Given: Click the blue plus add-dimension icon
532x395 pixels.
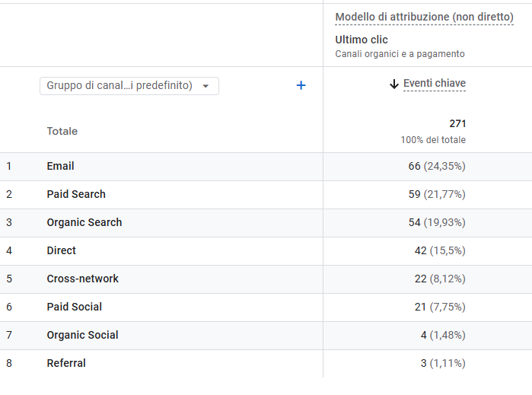Looking at the screenshot, I should pyautogui.click(x=301, y=85).
